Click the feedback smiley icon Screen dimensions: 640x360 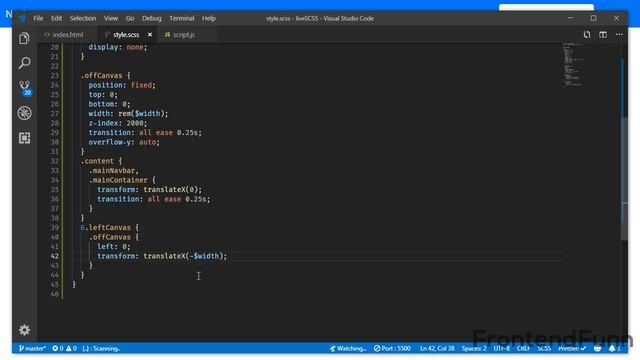click(598, 348)
